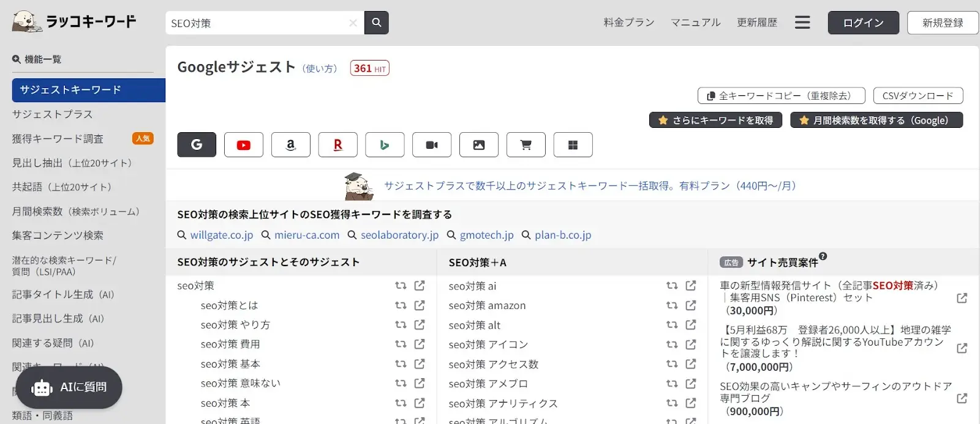Click the help question mark by サイト売買案件
Screen dimensions: 980x424
point(823,256)
